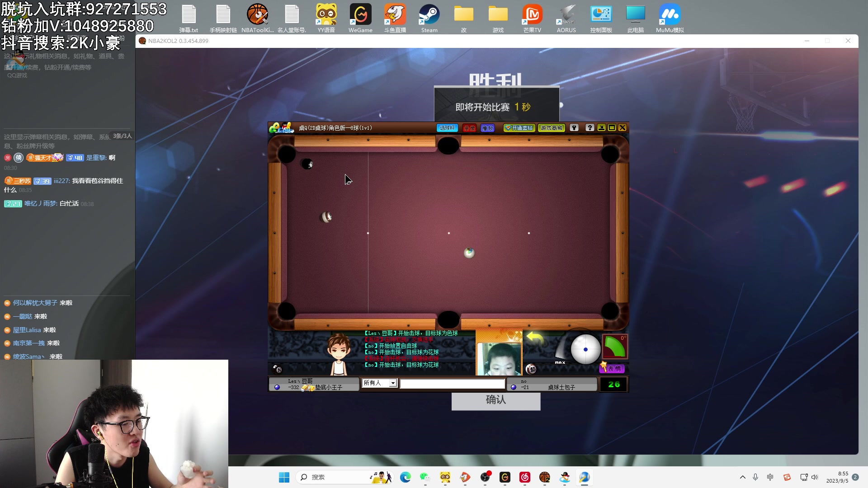Click the Sogou input tray icon
The width and height of the screenshot is (868, 488).
787,477
